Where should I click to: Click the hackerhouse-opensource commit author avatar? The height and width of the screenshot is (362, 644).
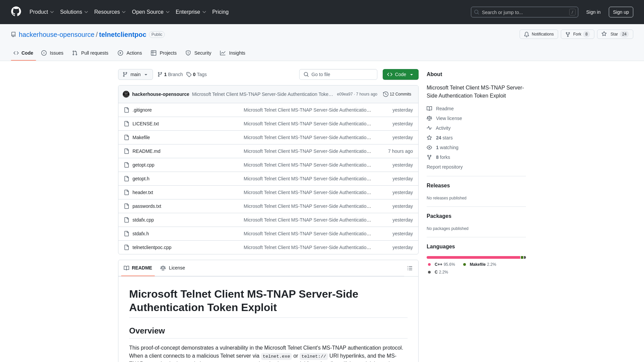point(126,94)
